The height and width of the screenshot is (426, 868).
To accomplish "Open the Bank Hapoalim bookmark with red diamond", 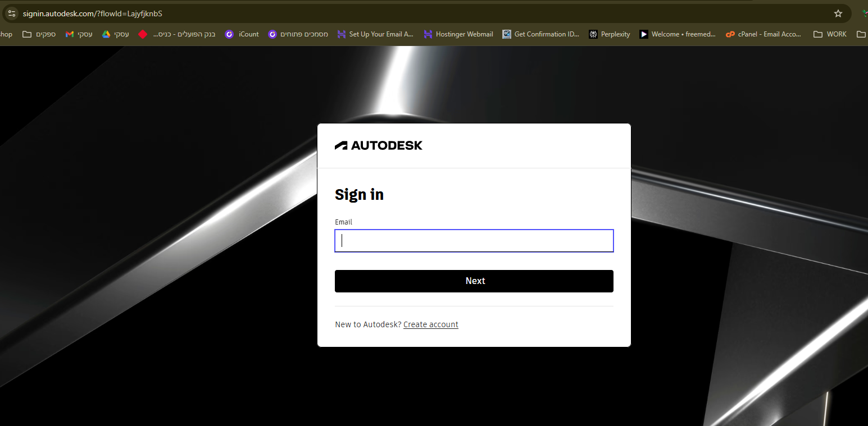I will (x=177, y=34).
